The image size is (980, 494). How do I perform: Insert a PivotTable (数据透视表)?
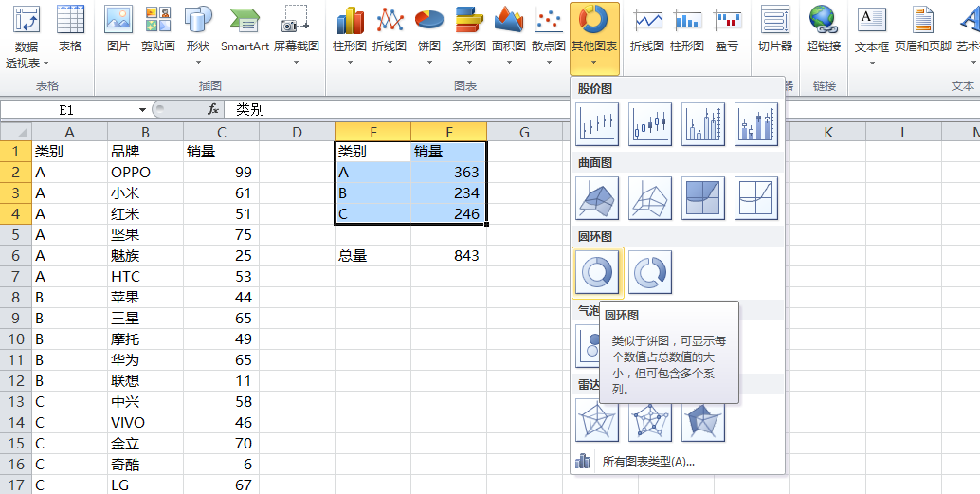(27, 38)
